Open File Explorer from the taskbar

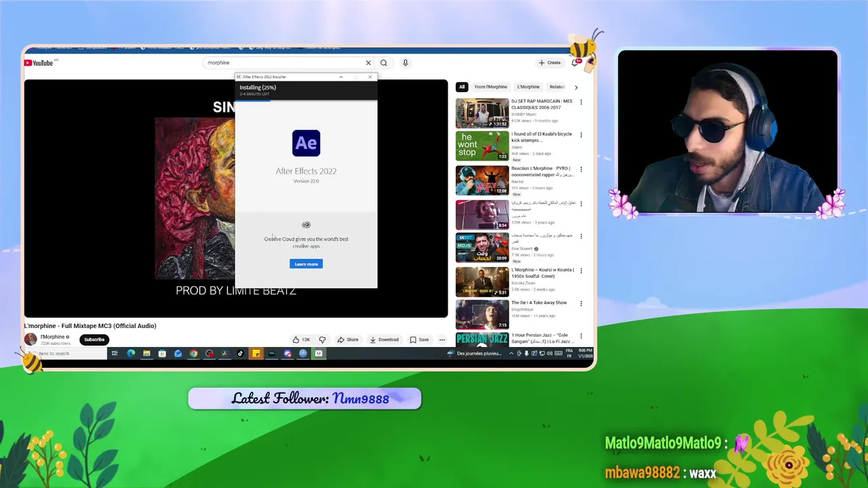pyautogui.click(x=146, y=353)
